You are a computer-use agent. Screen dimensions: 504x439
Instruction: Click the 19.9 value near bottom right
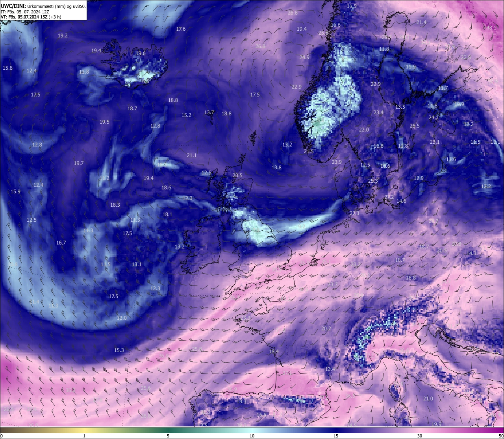coord(436,424)
